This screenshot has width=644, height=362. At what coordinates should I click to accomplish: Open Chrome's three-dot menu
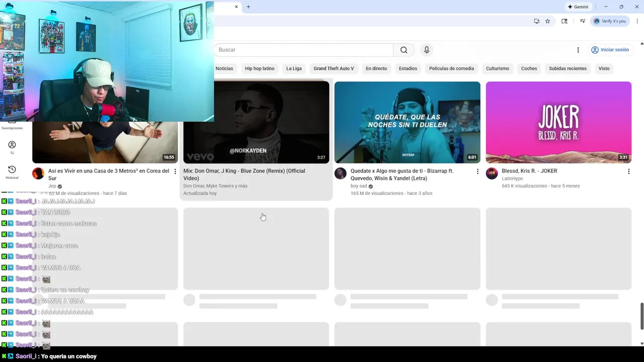637,21
